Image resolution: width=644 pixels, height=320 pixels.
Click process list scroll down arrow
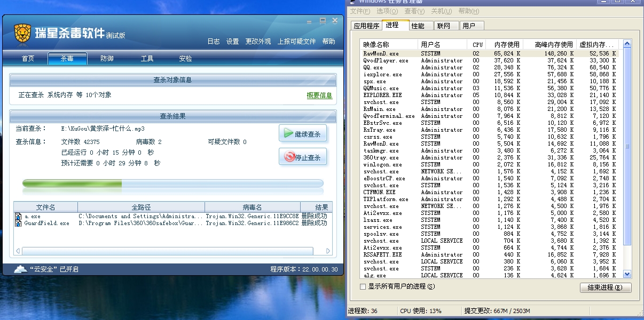point(627,274)
